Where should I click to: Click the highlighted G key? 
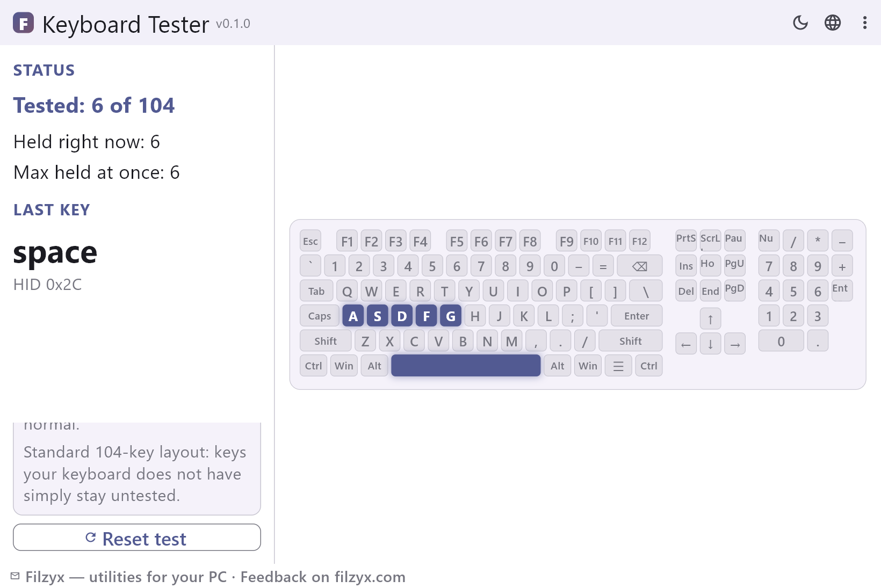(451, 316)
